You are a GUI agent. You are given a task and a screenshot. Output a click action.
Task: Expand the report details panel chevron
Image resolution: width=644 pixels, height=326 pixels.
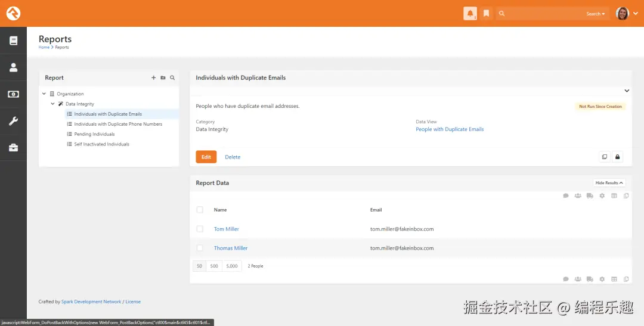click(x=627, y=91)
